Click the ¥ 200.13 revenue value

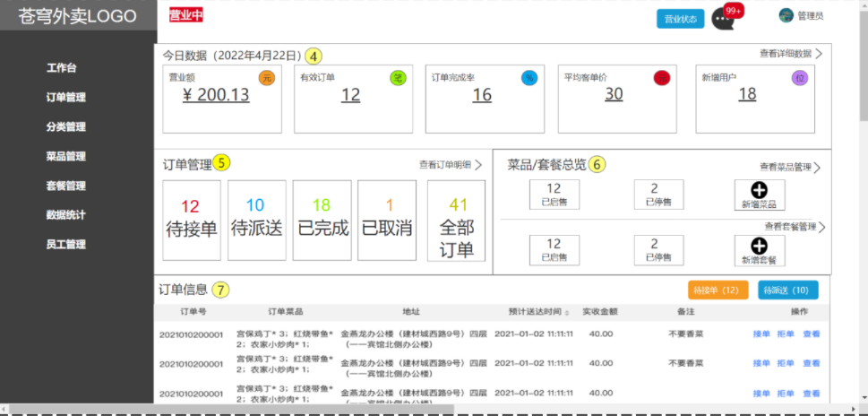216,95
